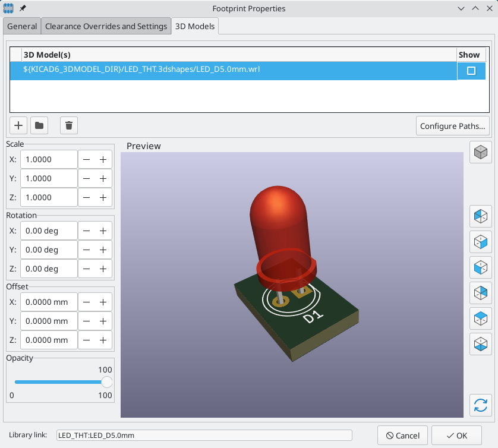Image resolution: width=498 pixels, height=448 pixels.
Task: Collapse the dialog with the titlebar chevron
Action: [462, 8]
